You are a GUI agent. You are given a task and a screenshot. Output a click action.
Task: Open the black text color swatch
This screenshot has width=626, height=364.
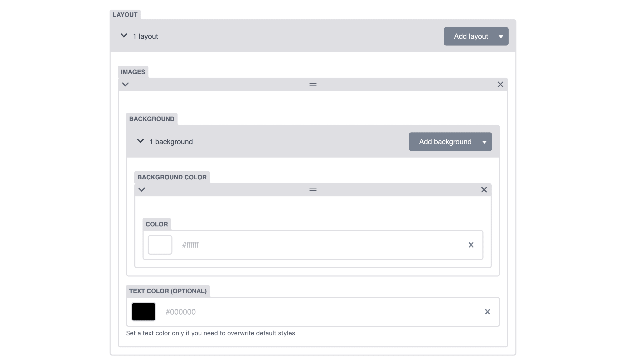click(x=144, y=312)
